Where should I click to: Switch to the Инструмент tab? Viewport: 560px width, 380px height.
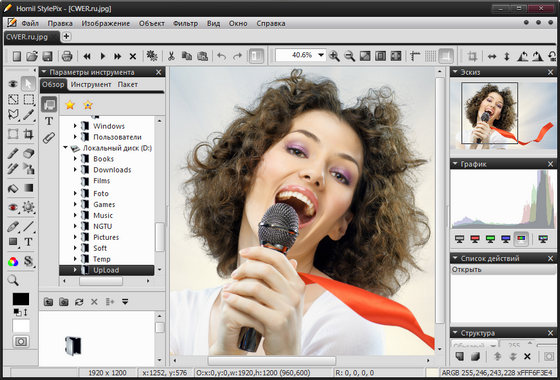pyautogui.click(x=91, y=85)
